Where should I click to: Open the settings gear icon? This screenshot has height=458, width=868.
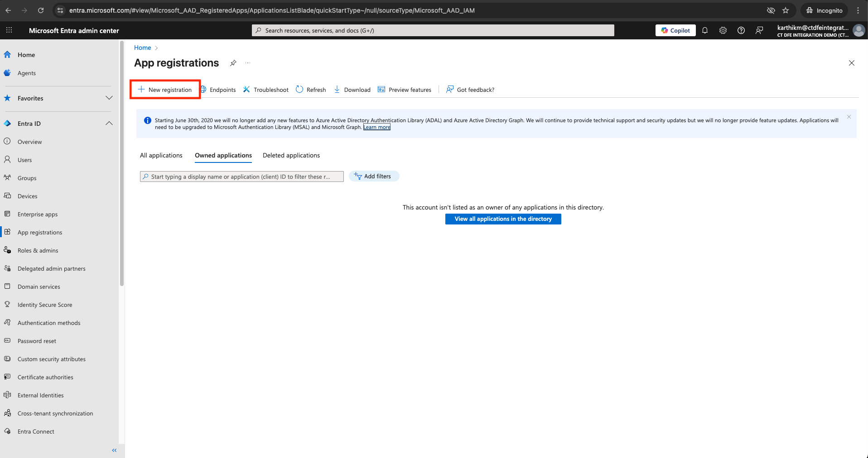tap(723, 30)
